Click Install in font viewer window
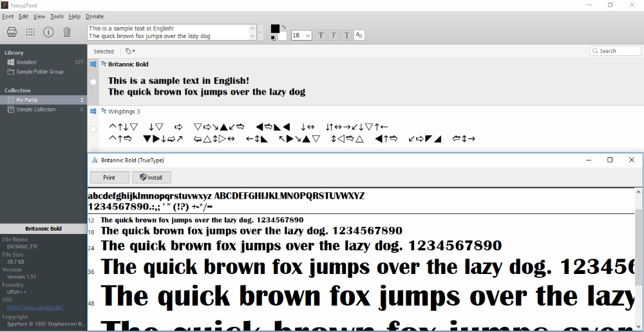Image resolution: width=644 pixels, height=332 pixels. pos(151,177)
